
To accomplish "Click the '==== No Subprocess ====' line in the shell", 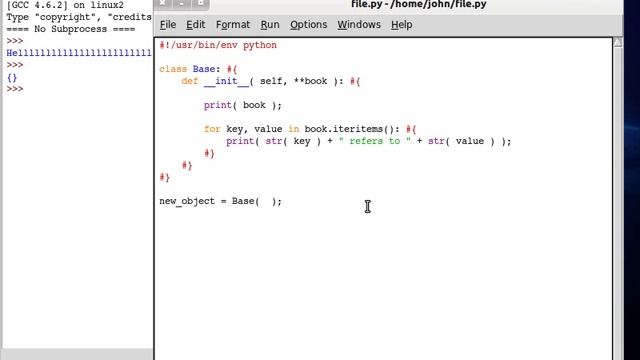I will click(x=71, y=29).
